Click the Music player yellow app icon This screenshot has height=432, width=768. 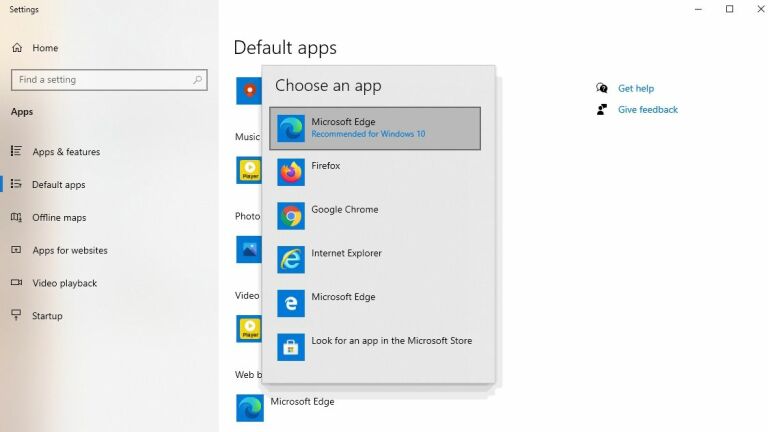(x=249, y=170)
